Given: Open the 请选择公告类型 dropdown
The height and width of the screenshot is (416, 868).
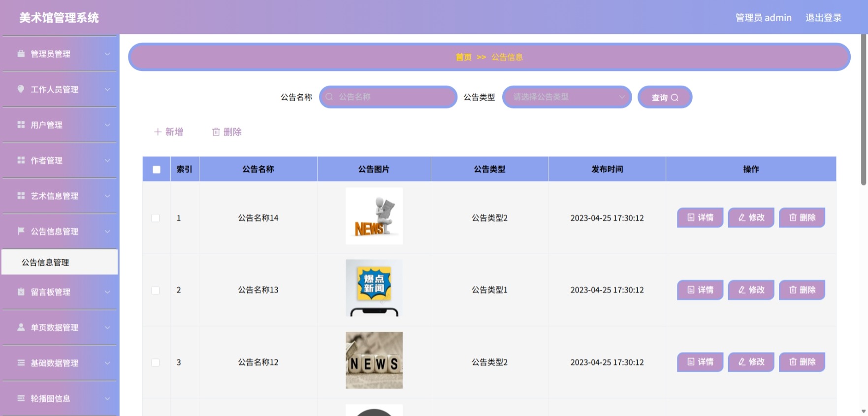Looking at the screenshot, I should point(567,97).
